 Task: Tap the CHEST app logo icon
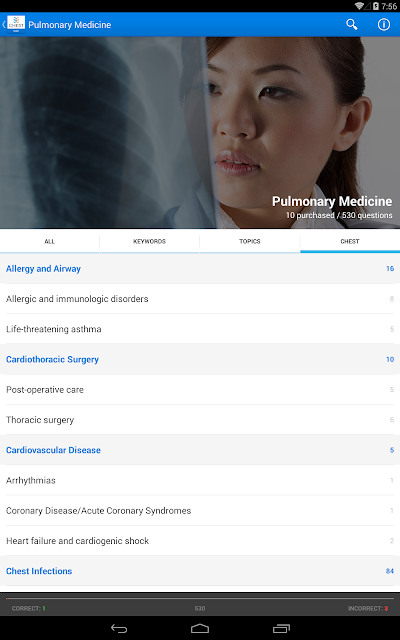point(16,24)
